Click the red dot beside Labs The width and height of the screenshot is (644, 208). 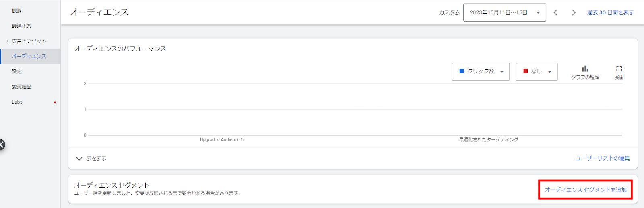(x=55, y=102)
